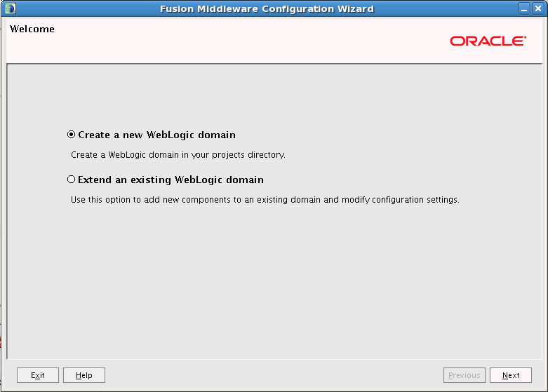Click the Welcome heading
Screen dimensions: 548x392
32,29
